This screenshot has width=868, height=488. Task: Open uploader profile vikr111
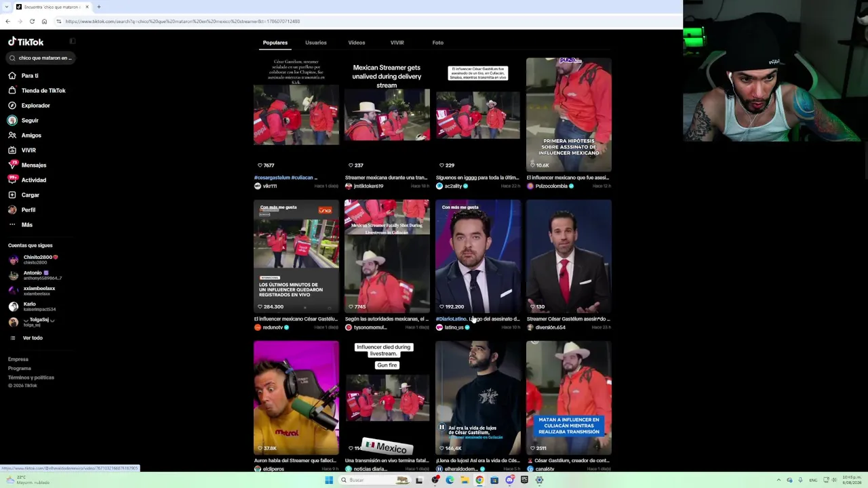pyautogui.click(x=269, y=186)
